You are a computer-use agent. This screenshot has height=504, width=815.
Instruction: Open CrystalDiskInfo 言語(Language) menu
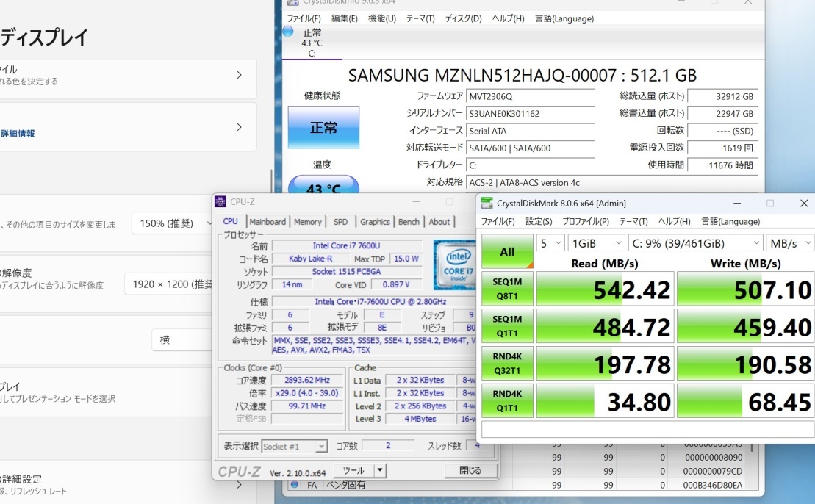point(564,18)
